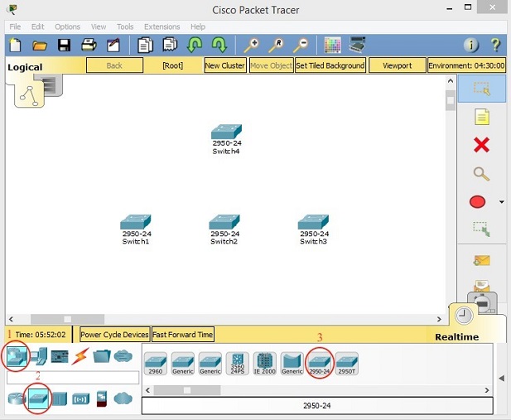The width and height of the screenshot is (511, 420).
Task: Open the Activity Wizard icon
Action: pos(113,45)
